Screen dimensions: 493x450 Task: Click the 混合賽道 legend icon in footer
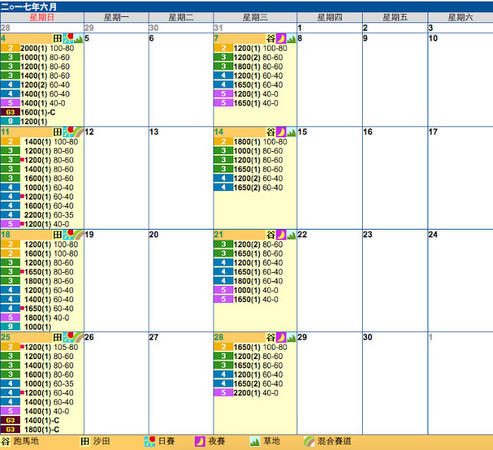(x=309, y=441)
